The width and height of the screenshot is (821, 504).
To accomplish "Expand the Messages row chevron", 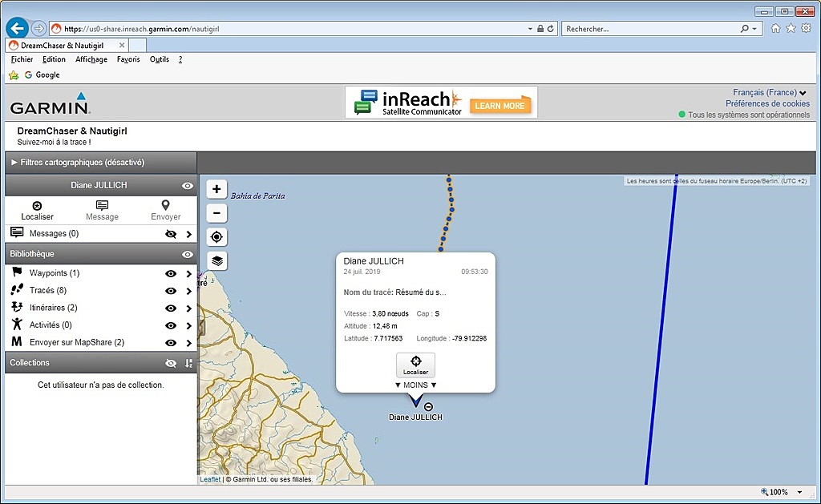I will pos(189,235).
